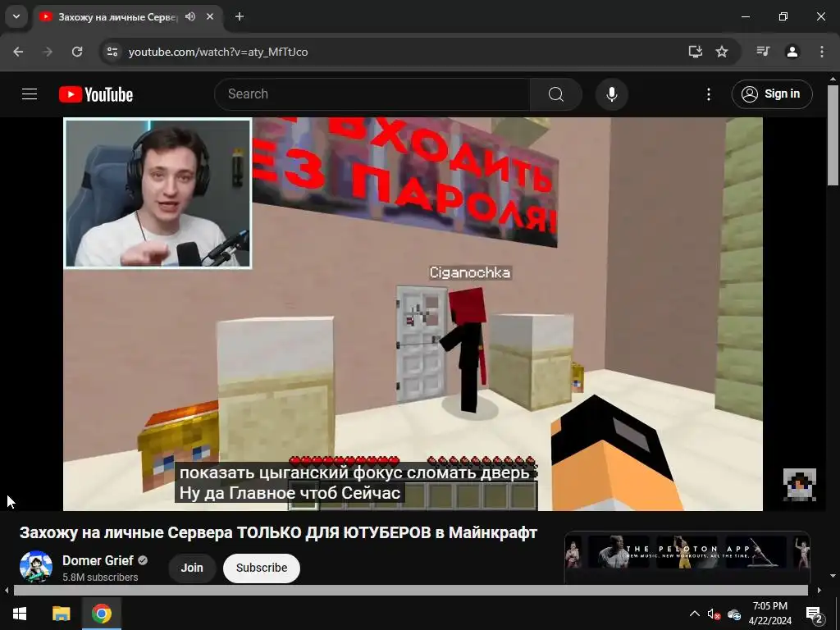Open Domer Grief channel name link
The image size is (840, 630).
(98, 560)
